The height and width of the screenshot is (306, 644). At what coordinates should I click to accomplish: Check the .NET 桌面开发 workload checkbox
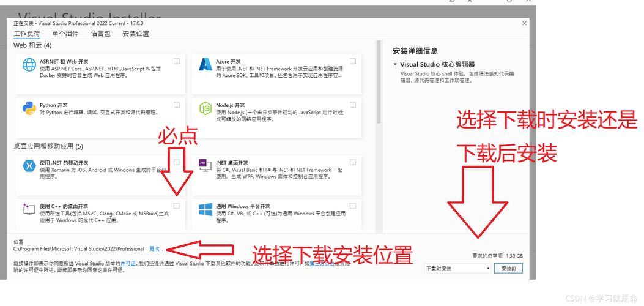point(353,162)
